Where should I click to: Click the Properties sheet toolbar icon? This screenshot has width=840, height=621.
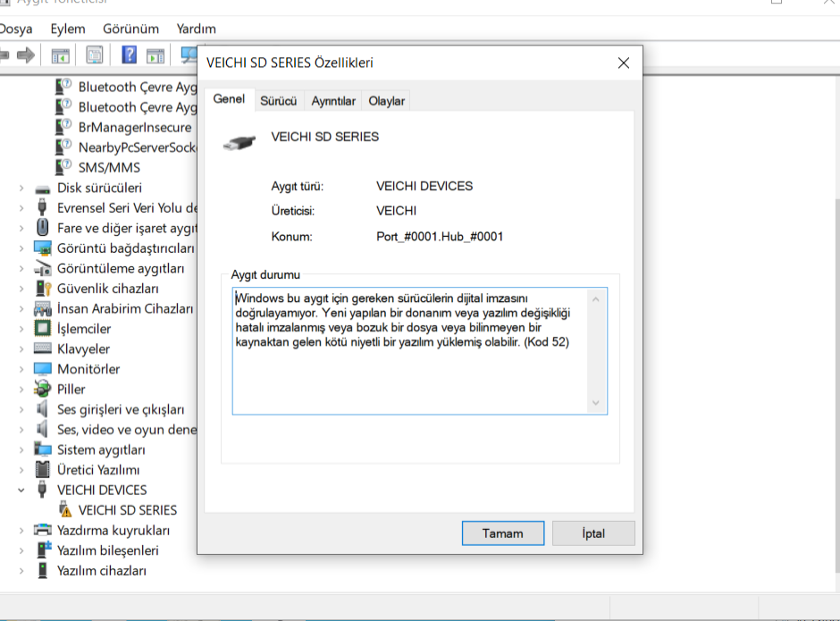coord(94,55)
